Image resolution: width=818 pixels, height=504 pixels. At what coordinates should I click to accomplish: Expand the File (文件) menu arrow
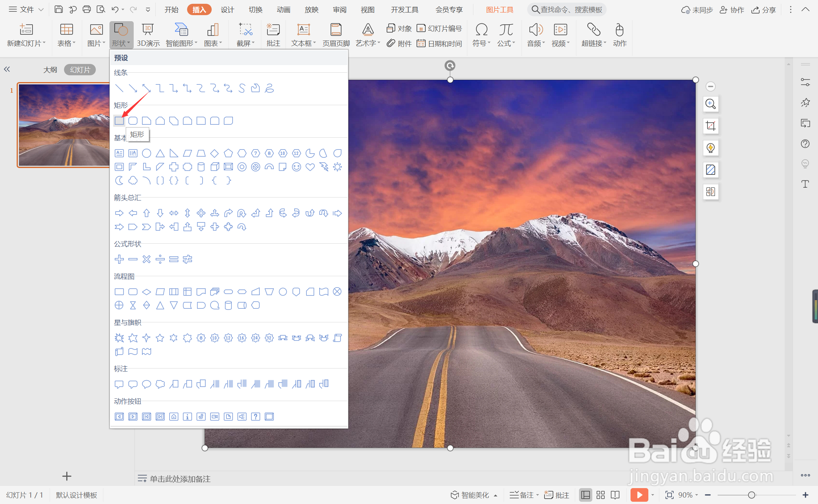pos(41,9)
